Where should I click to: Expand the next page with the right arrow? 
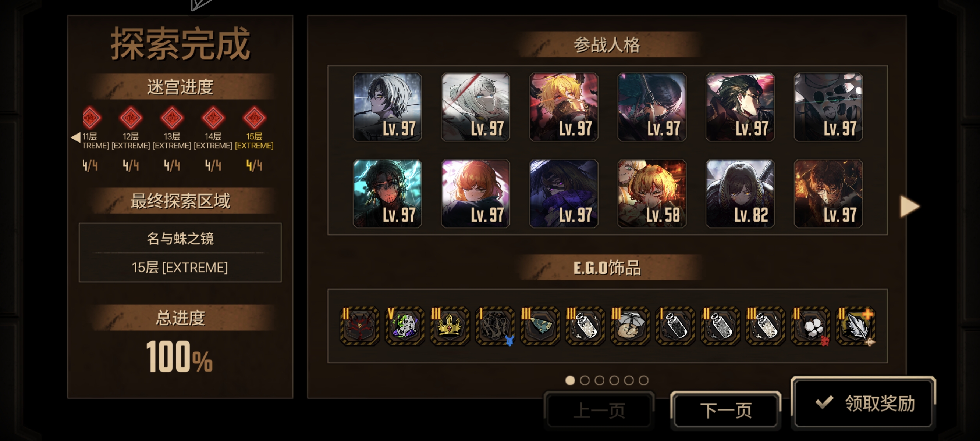[x=909, y=207]
